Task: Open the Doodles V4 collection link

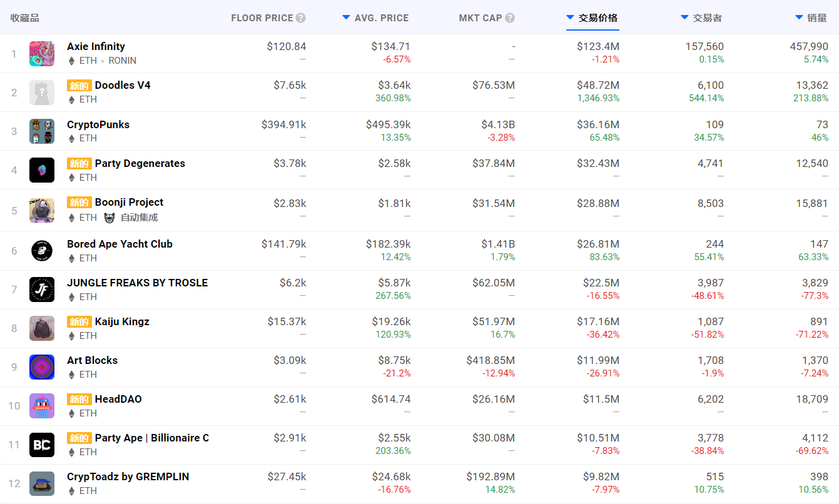Action: (x=123, y=85)
